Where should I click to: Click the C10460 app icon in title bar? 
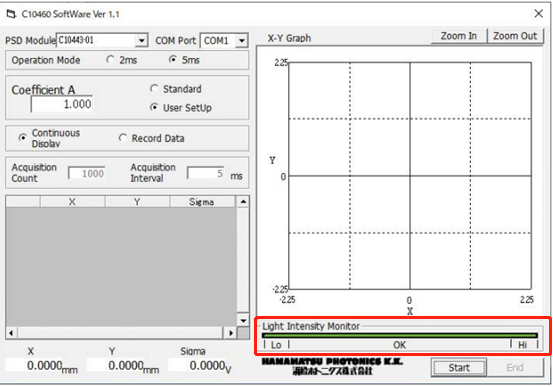(x=11, y=14)
